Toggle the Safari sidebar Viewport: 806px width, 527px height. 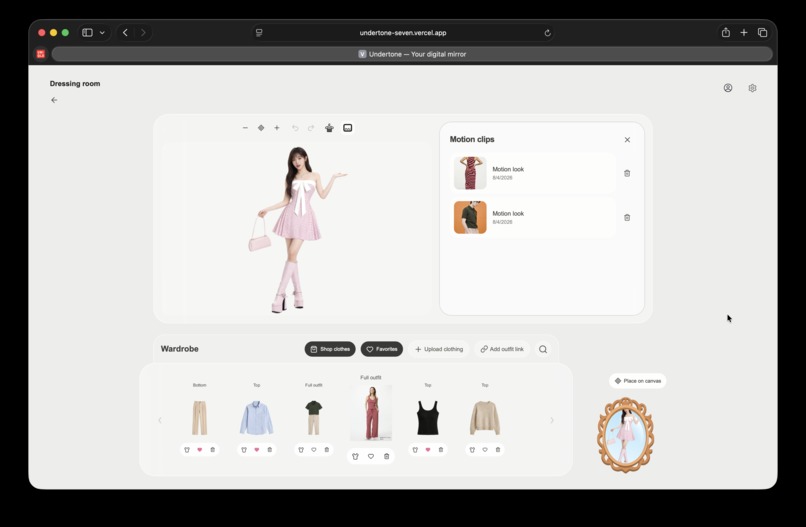pos(87,33)
